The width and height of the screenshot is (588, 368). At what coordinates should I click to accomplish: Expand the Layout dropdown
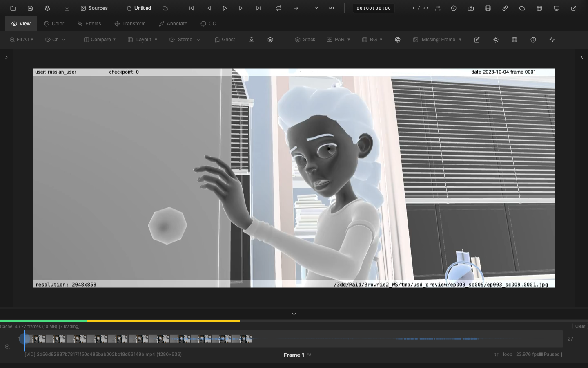coord(142,40)
